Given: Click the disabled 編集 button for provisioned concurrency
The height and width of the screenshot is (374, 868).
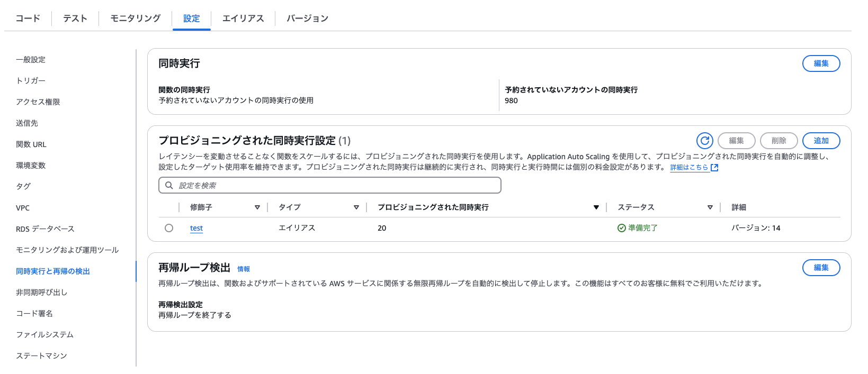Looking at the screenshot, I should (737, 141).
